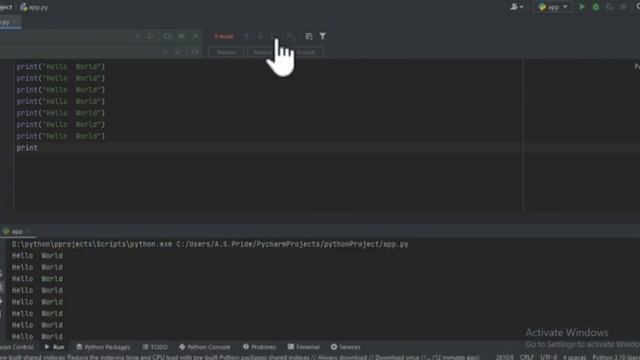
Task: Click the Replace button
Action: click(x=226, y=52)
